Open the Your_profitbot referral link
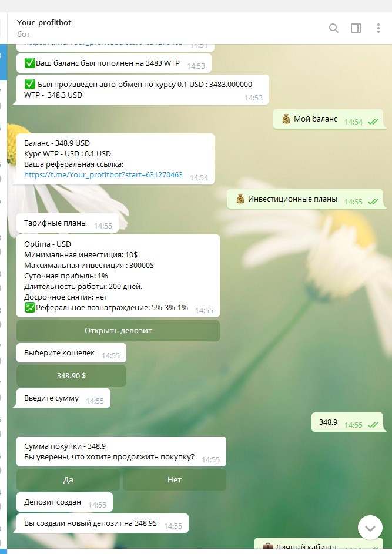This screenshot has height=554, width=392. pos(103,174)
